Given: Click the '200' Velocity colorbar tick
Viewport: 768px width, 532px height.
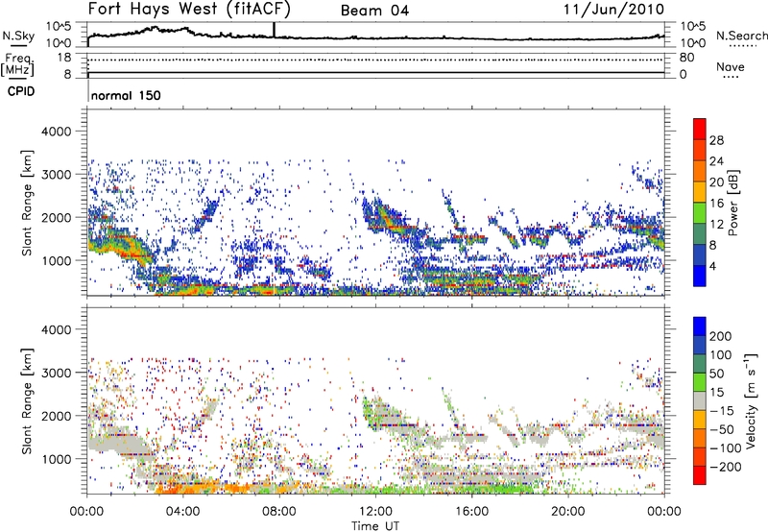Looking at the screenshot, I should [x=721, y=336].
